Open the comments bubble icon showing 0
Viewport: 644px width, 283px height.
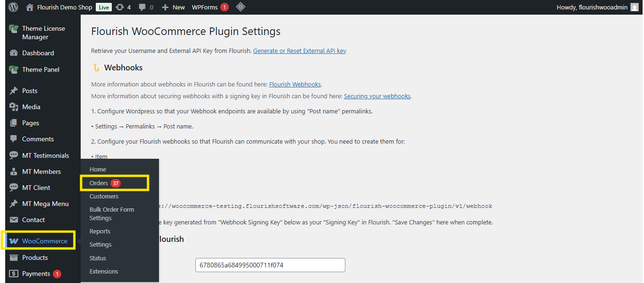coord(142,8)
